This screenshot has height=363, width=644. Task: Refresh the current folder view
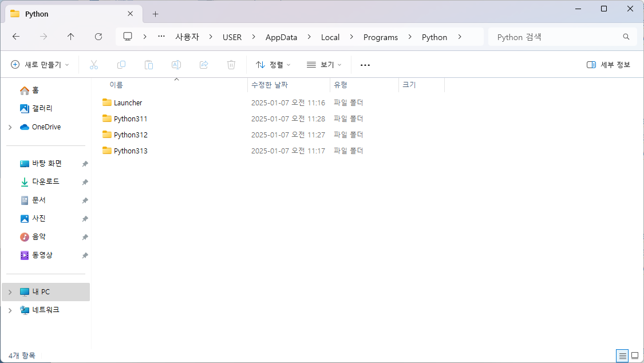tap(98, 37)
